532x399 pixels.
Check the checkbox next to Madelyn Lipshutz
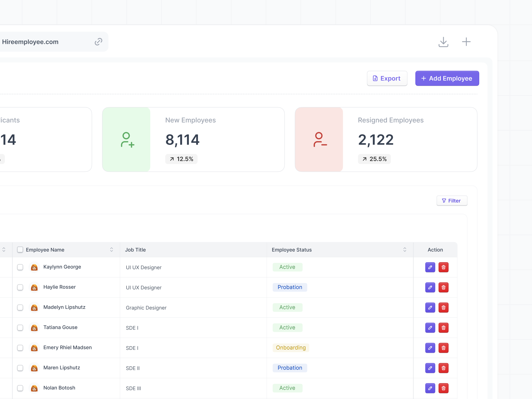click(x=20, y=308)
